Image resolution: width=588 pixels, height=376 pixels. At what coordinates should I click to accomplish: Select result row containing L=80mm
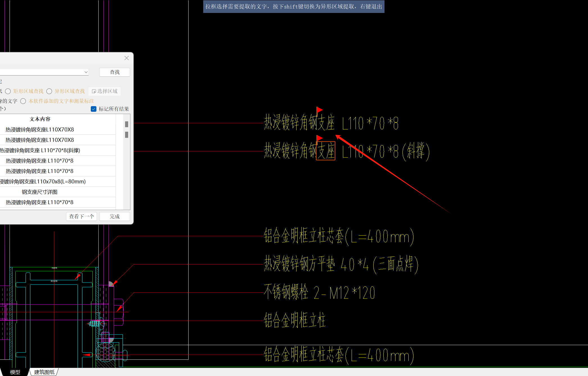[43, 181]
